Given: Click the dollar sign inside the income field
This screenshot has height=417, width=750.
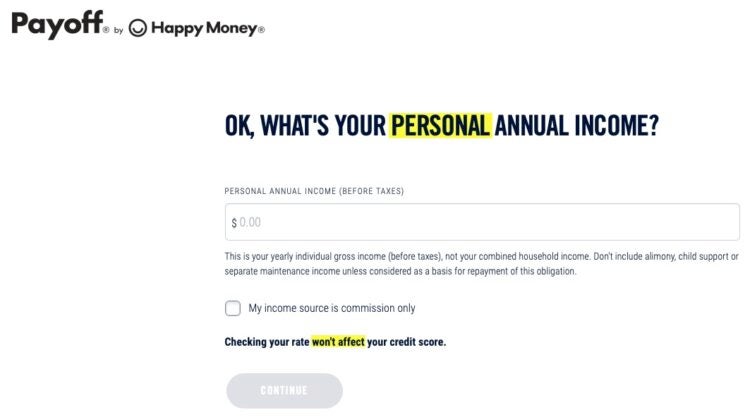Looking at the screenshot, I should [x=234, y=222].
